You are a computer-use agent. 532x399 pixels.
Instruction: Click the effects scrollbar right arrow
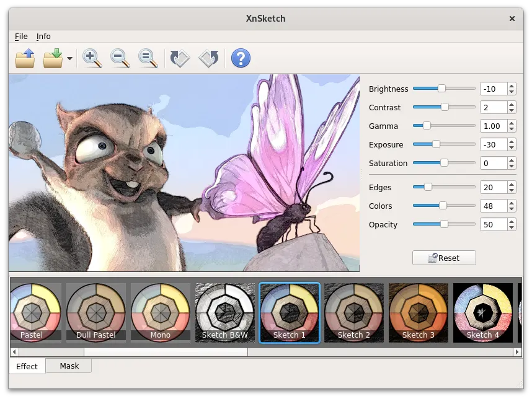(x=517, y=352)
